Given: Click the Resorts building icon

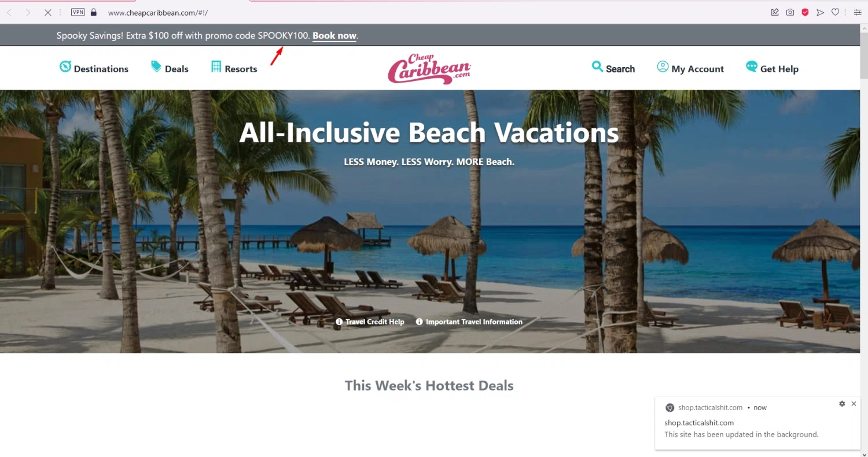Looking at the screenshot, I should click(x=216, y=67).
